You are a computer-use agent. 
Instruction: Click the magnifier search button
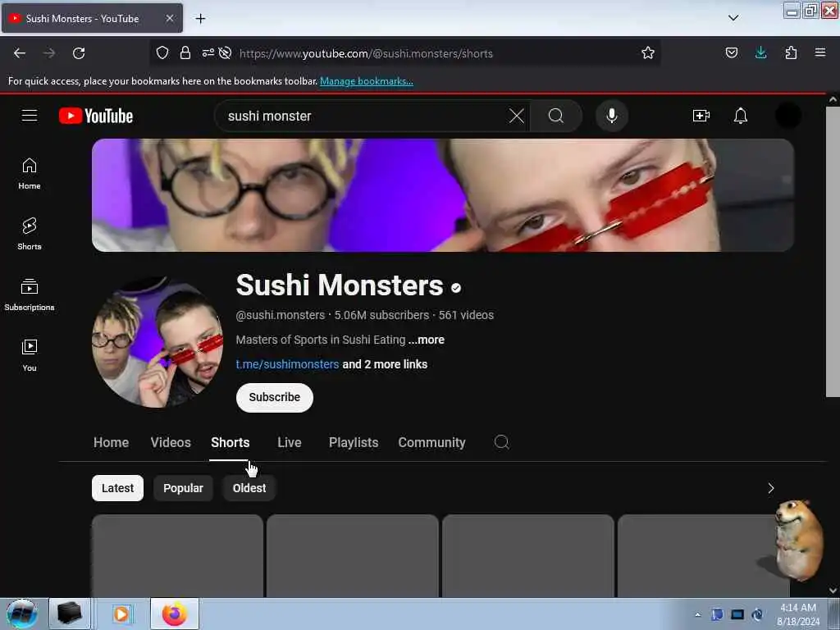coord(556,116)
